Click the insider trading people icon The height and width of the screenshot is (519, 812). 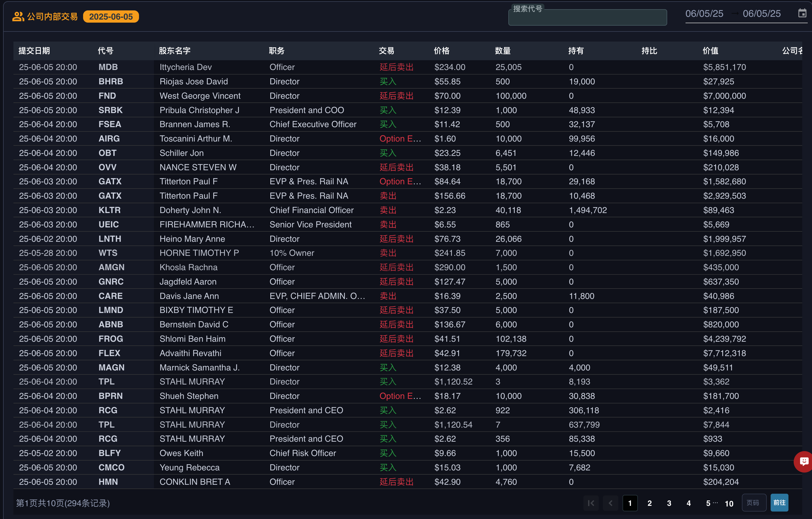point(18,17)
